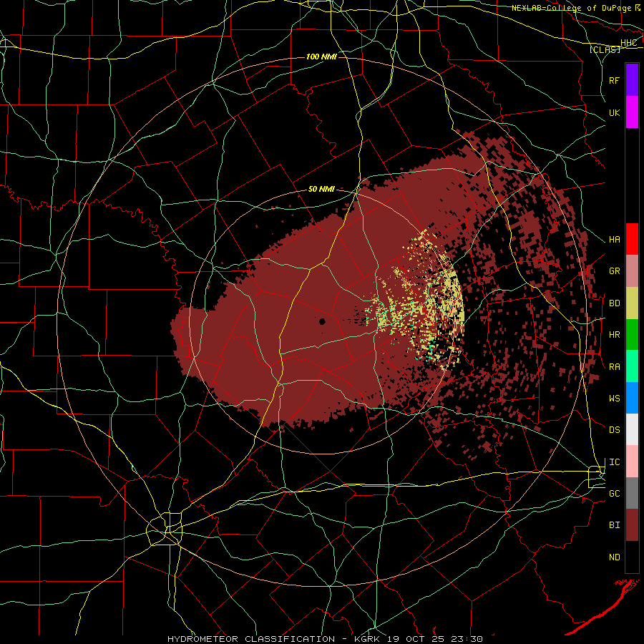644x644 pixels.
Task: Click the GR legend label
Action: pyautogui.click(x=614, y=271)
